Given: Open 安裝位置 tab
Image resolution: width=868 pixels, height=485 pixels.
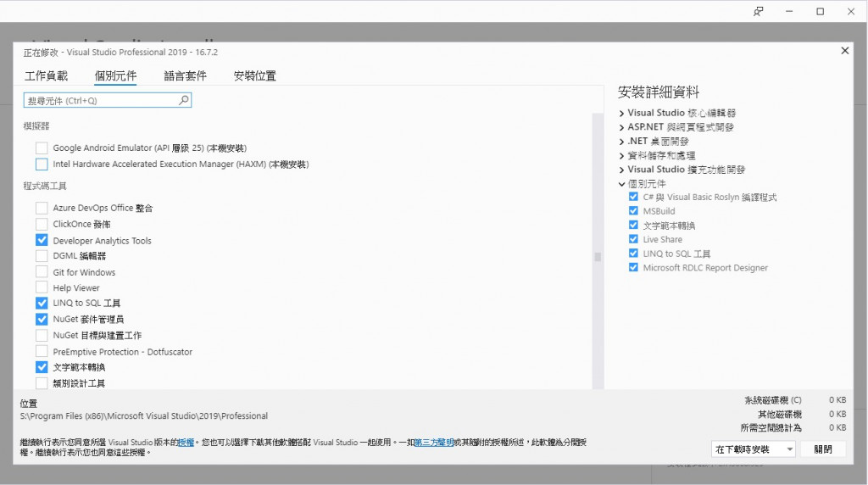Looking at the screenshot, I should pyautogui.click(x=254, y=75).
